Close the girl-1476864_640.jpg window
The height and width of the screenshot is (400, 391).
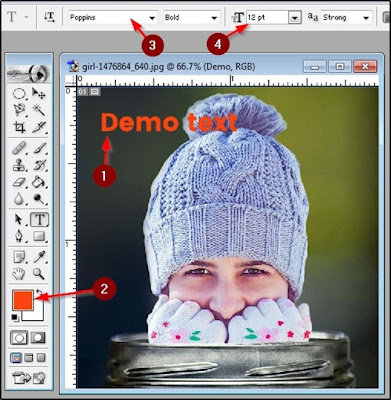pos(365,66)
